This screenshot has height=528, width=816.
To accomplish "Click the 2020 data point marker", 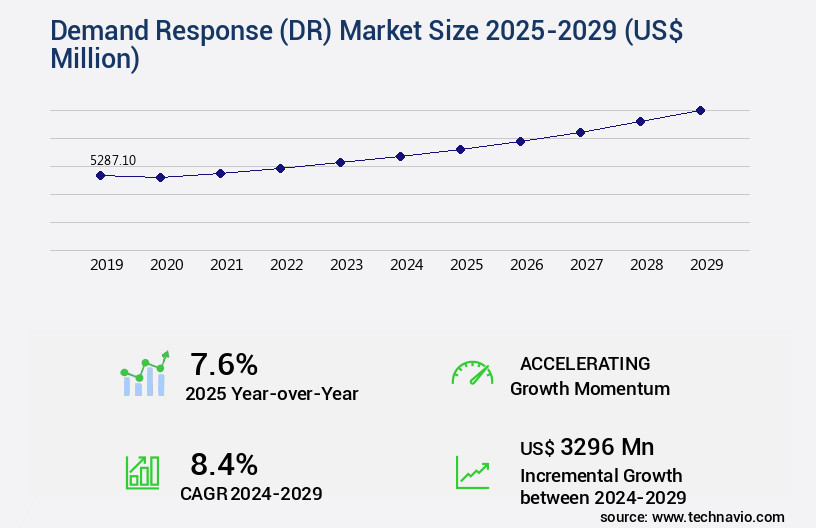I will coord(160,178).
